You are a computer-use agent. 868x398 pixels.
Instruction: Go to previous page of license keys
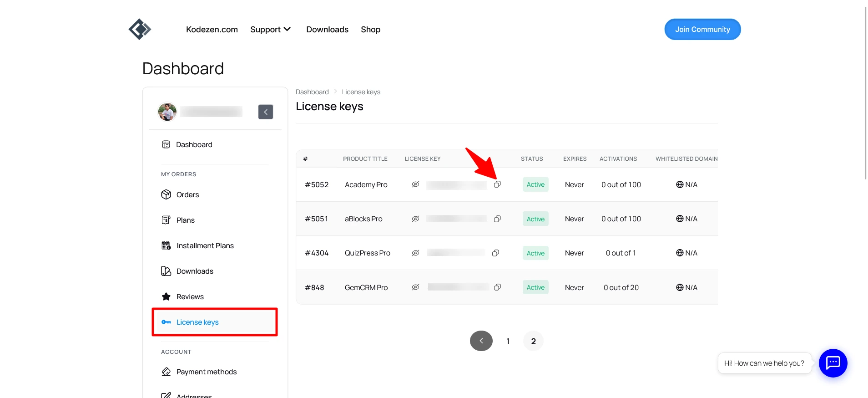point(481,341)
